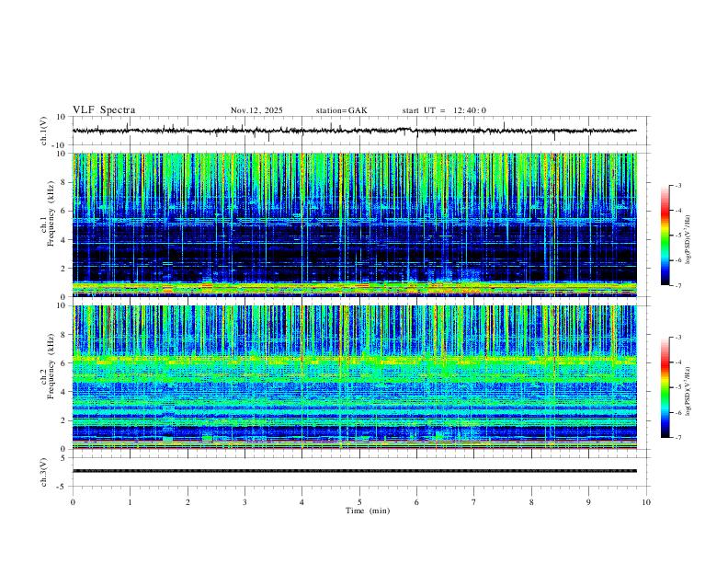Click time axis tick label '7'

pos(474,502)
